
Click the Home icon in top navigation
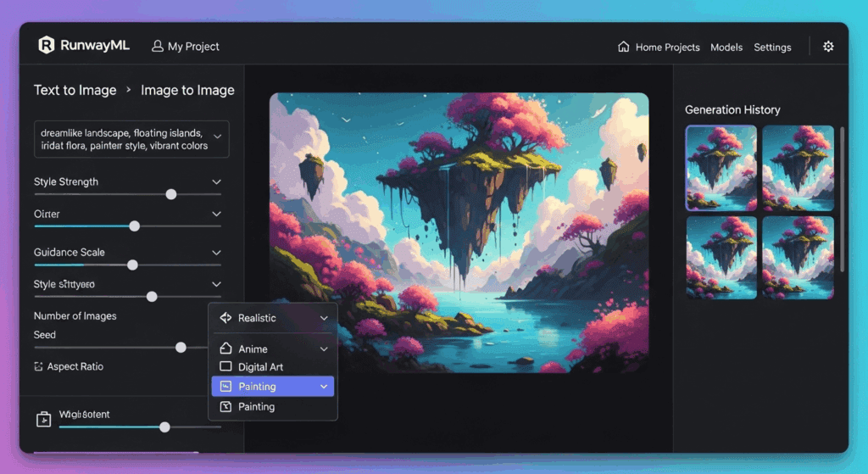pyautogui.click(x=624, y=47)
